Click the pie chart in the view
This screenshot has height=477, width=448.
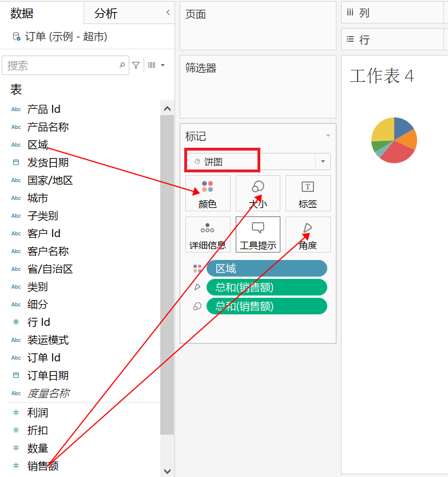tap(394, 140)
